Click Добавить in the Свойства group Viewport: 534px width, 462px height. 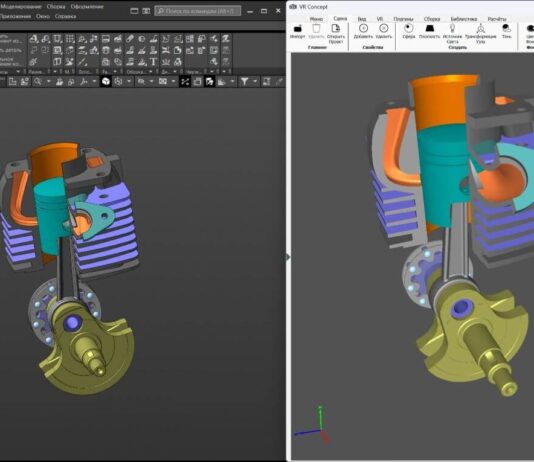363,31
